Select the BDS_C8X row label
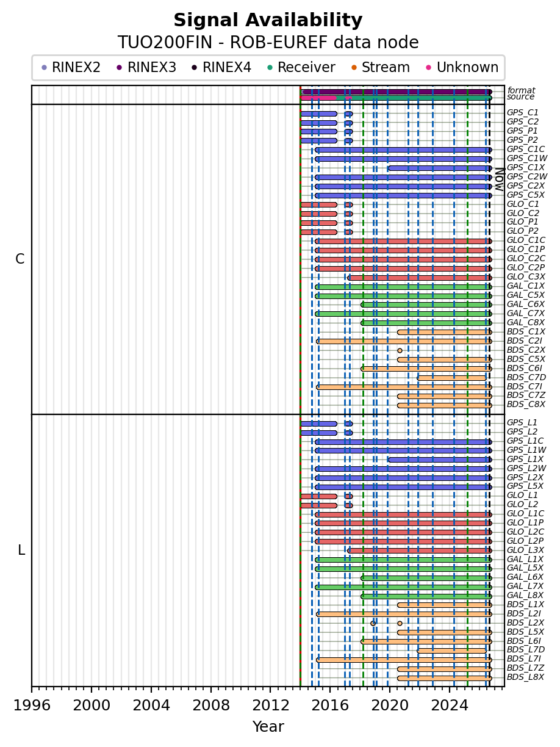The image size is (560, 747). 526,405
